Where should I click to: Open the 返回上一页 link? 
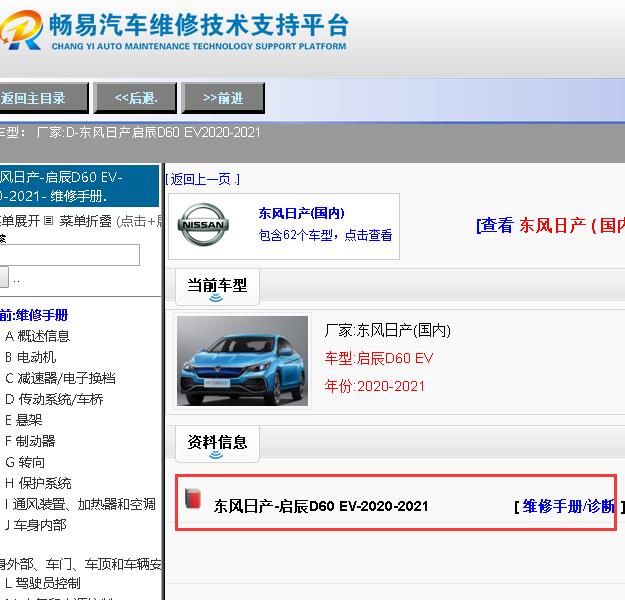pyautogui.click(x=203, y=179)
